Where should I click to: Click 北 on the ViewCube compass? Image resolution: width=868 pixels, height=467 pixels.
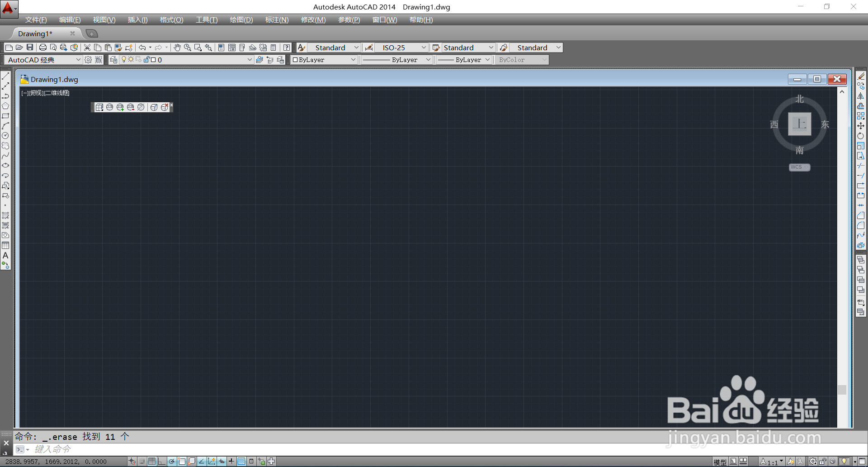click(x=800, y=99)
